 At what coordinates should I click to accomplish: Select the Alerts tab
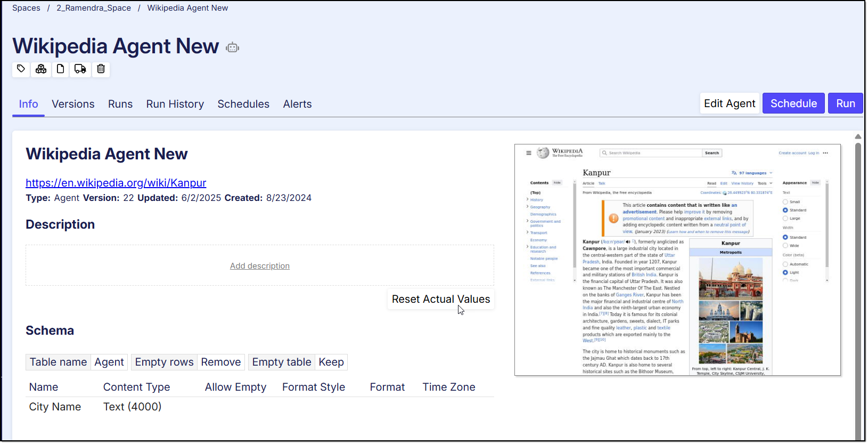coord(297,104)
